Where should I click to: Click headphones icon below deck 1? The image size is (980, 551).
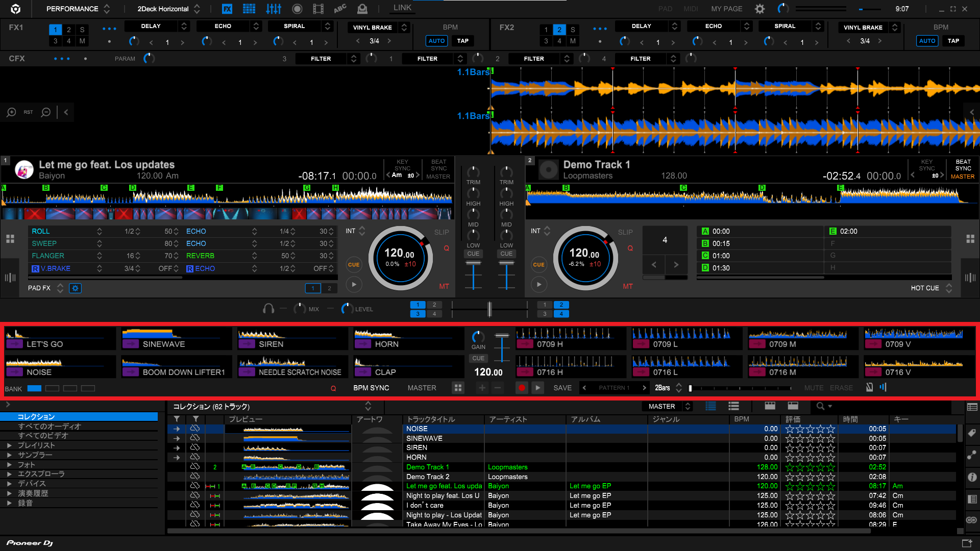tap(268, 309)
